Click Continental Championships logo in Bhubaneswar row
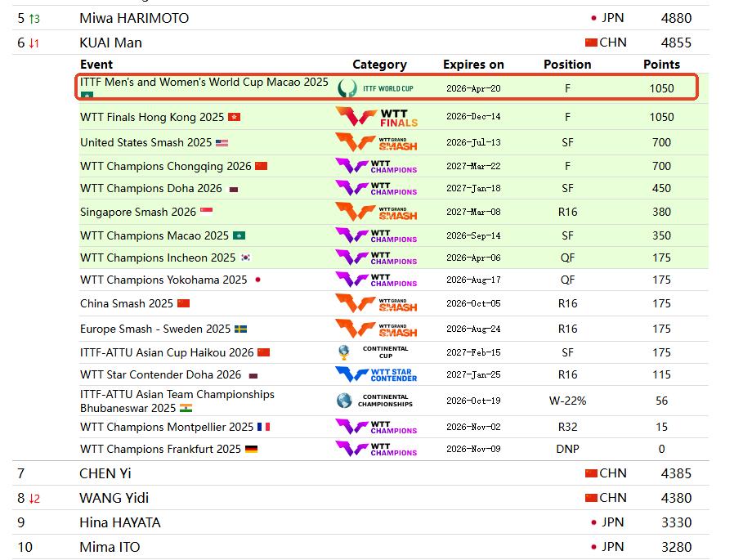The image size is (752, 560). 374,401
